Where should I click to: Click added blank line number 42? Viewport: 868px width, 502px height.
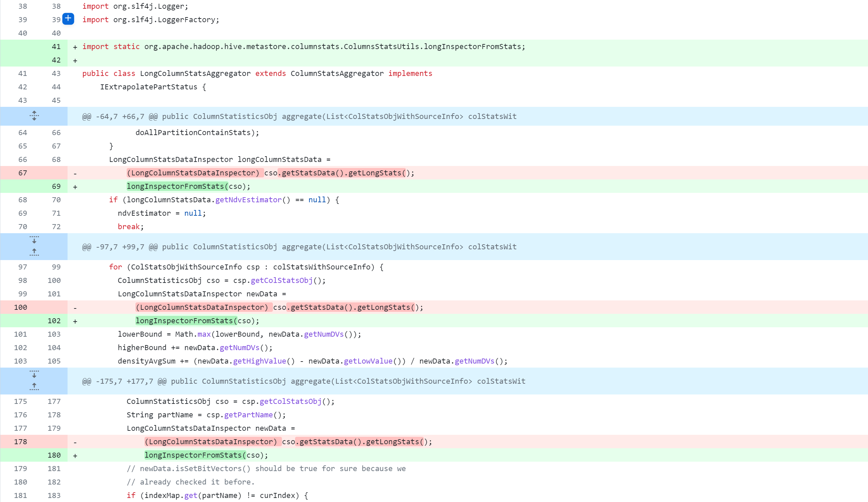click(x=56, y=60)
